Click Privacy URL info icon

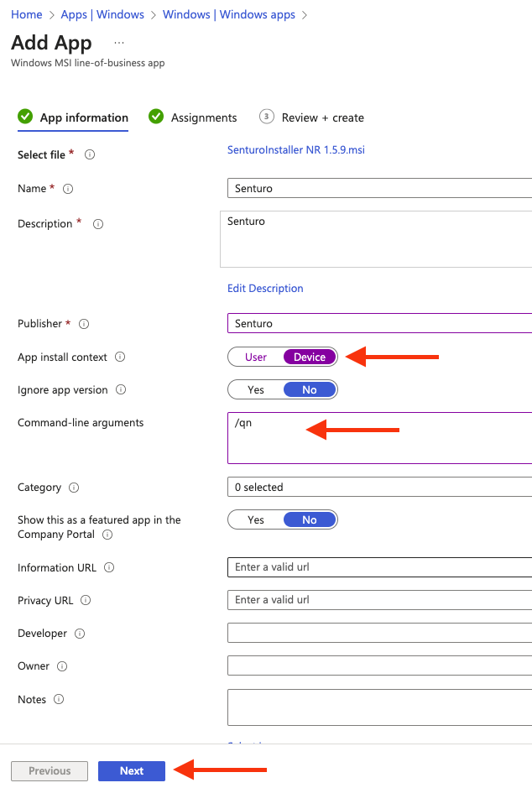[86, 600]
